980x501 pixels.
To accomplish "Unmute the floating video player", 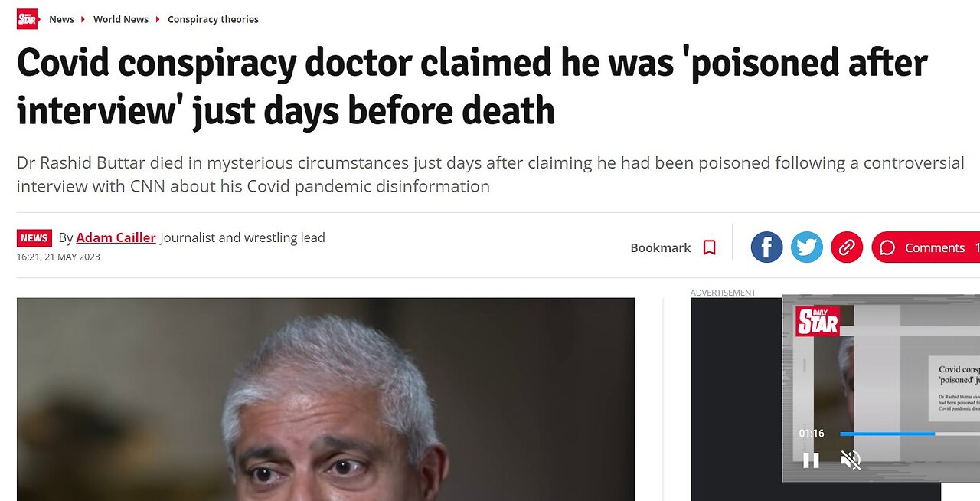I will click(x=851, y=460).
